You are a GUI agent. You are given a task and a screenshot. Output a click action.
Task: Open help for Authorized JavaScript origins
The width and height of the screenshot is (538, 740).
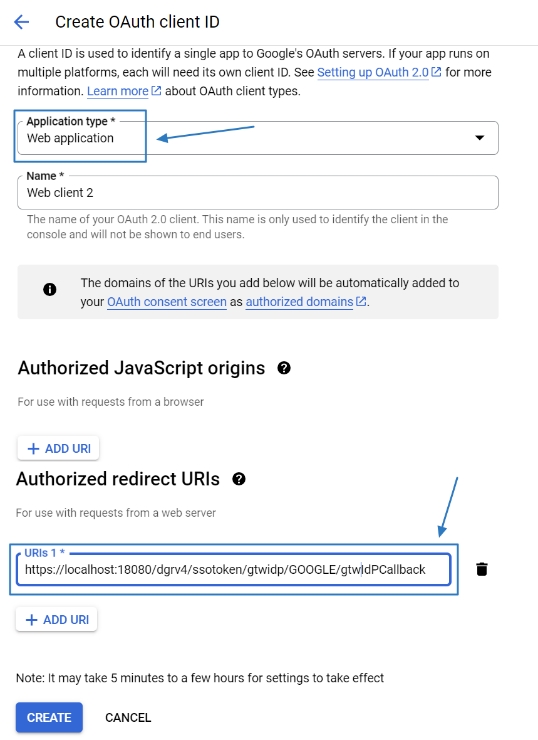point(284,368)
